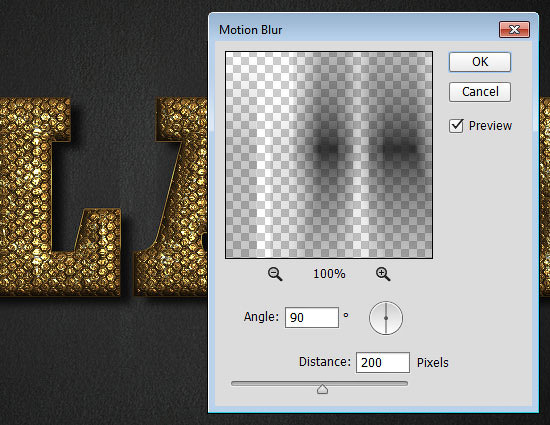This screenshot has width=550, height=425.
Task: Click the angle dial control
Action: 386,318
